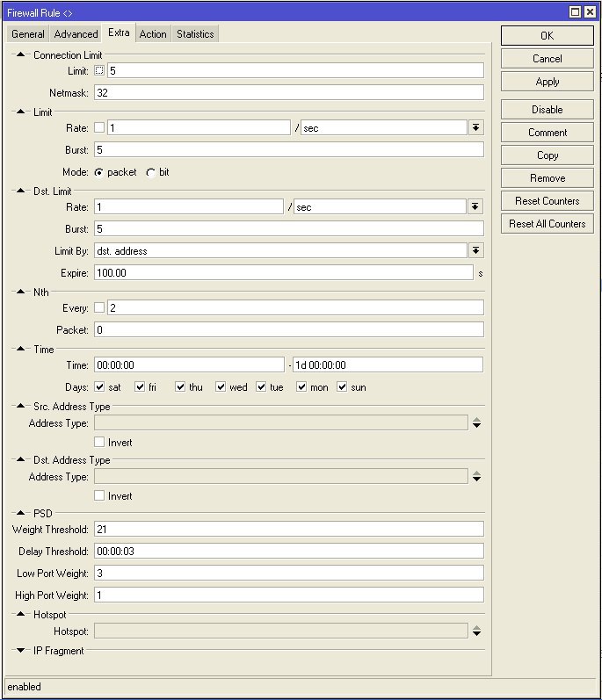
Task: Click the High Port Weight field
Action: pyautogui.click(x=289, y=595)
